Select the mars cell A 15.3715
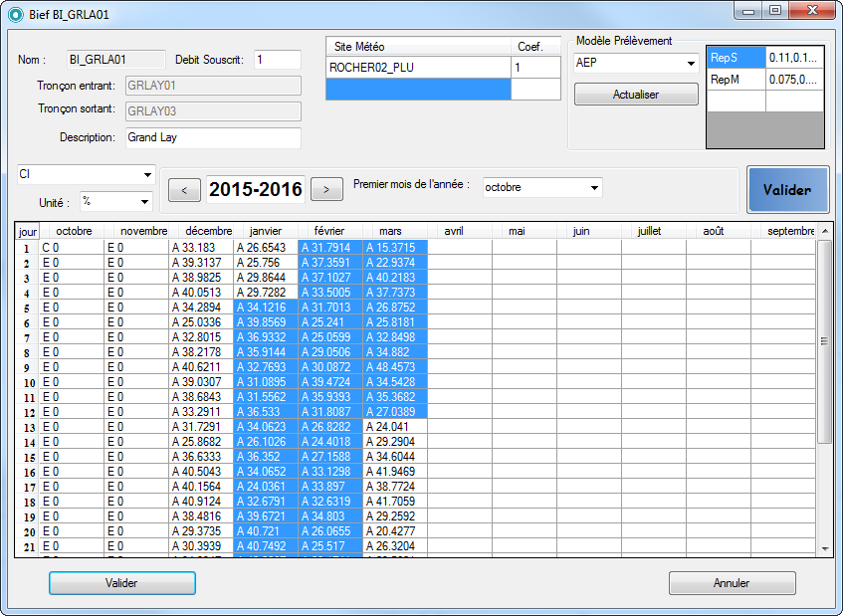 click(395, 247)
